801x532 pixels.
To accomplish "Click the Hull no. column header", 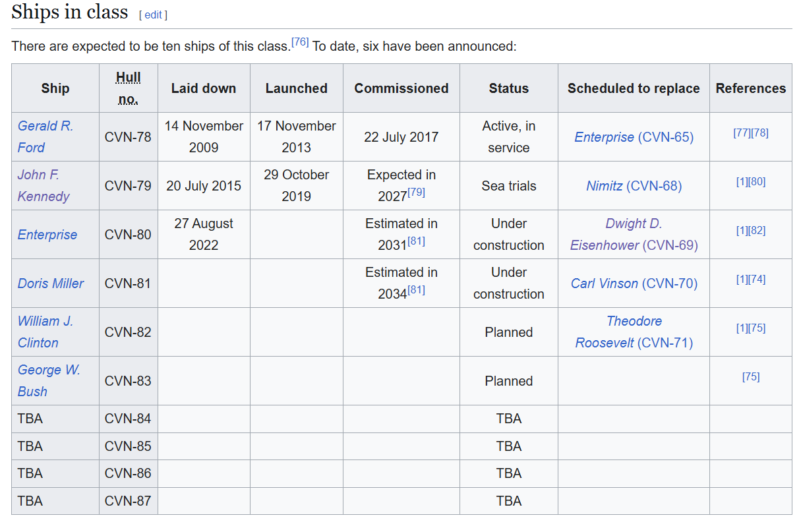I will (128, 88).
